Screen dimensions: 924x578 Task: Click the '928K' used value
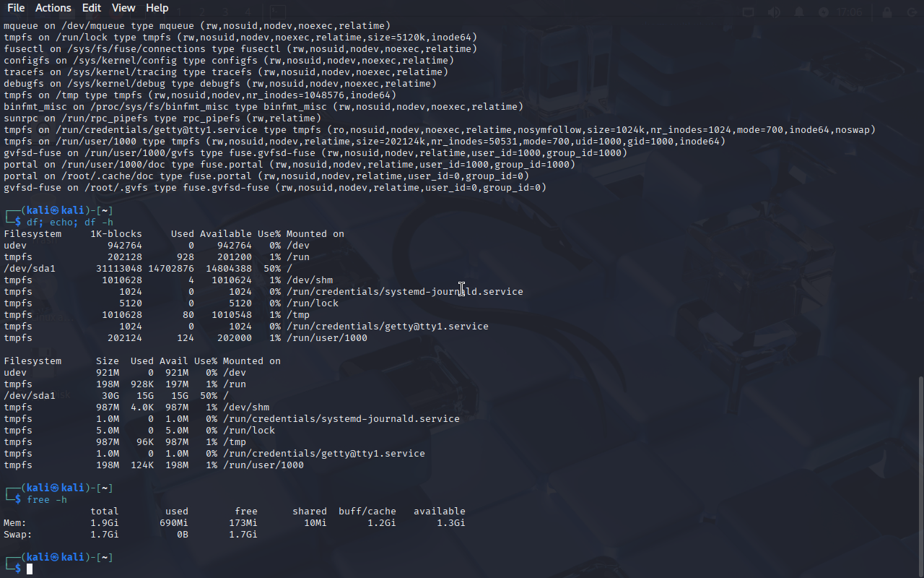tap(142, 384)
